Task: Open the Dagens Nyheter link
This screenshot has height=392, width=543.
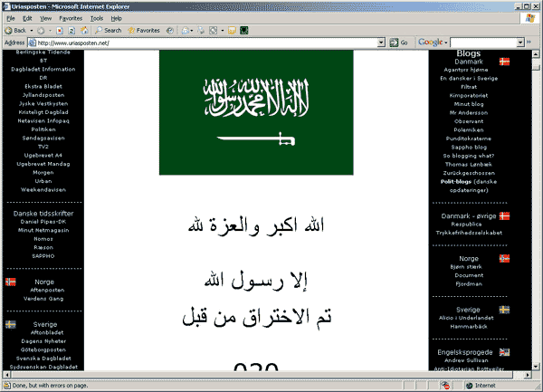Action: (43, 341)
